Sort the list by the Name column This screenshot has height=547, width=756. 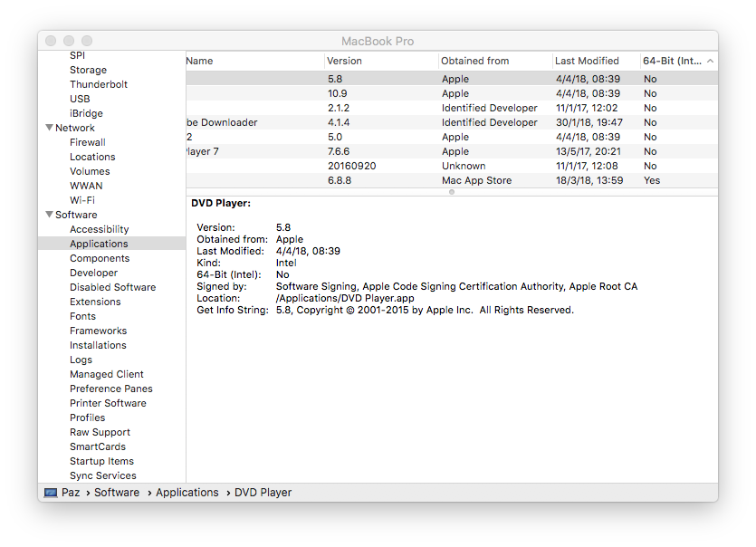click(x=199, y=61)
